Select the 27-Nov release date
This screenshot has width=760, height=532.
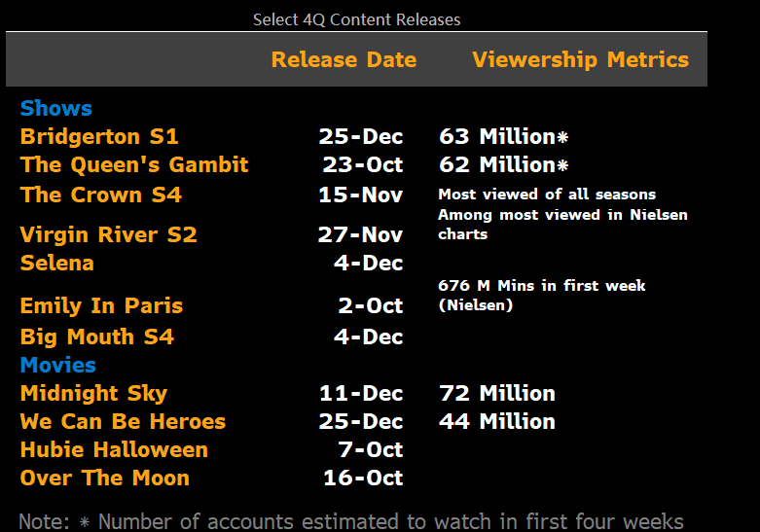click(360, 235)
